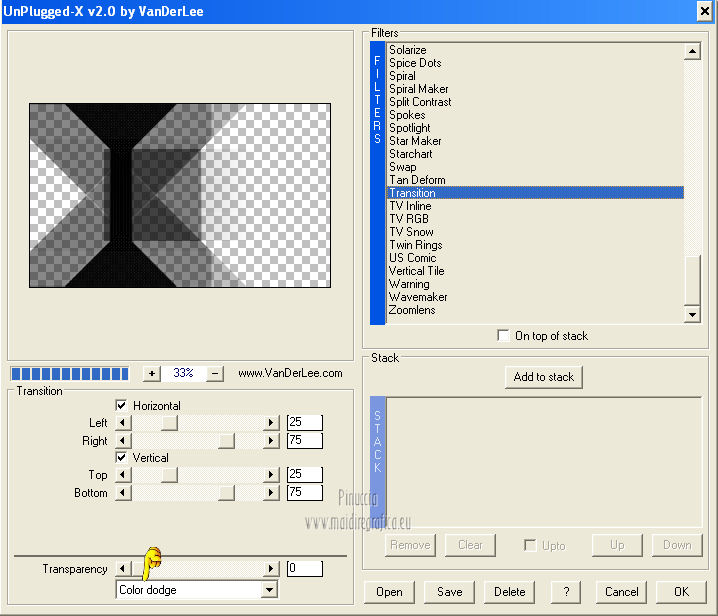Click the Bottom slider's right arrow

point(271,493)
